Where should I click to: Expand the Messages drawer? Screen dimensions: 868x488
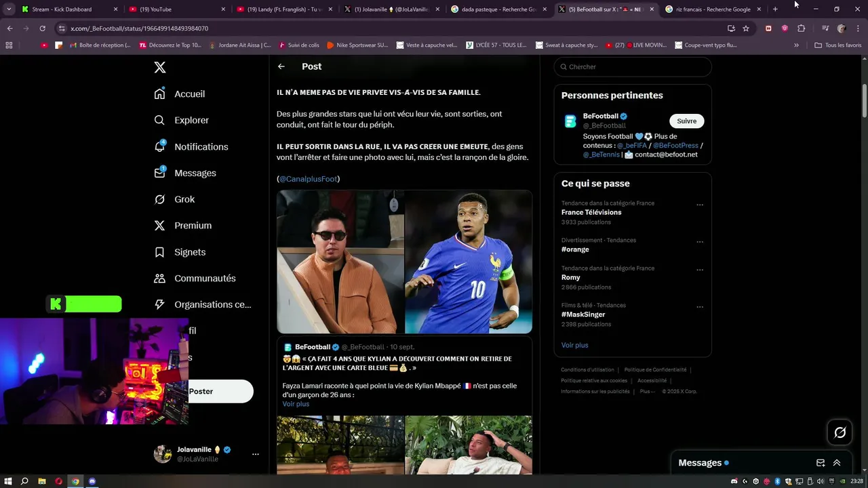click(x=837, y=463)
